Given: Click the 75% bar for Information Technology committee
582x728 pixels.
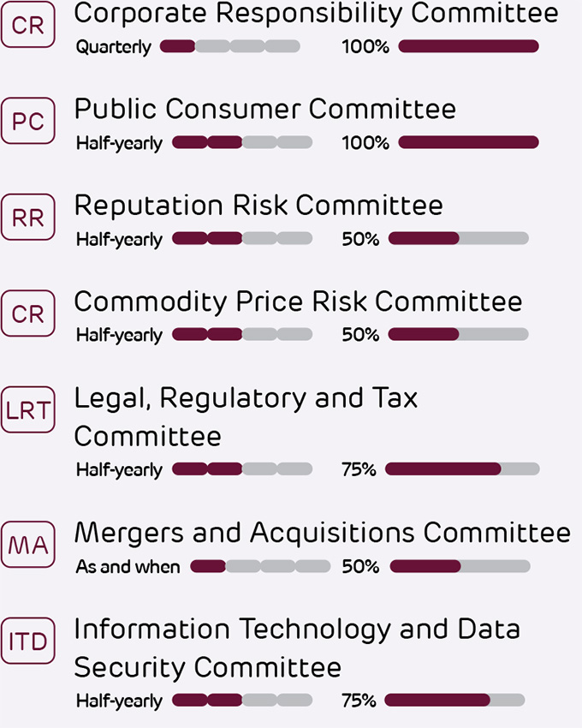Looking at the screenshot, I should (x=454, y=700).
